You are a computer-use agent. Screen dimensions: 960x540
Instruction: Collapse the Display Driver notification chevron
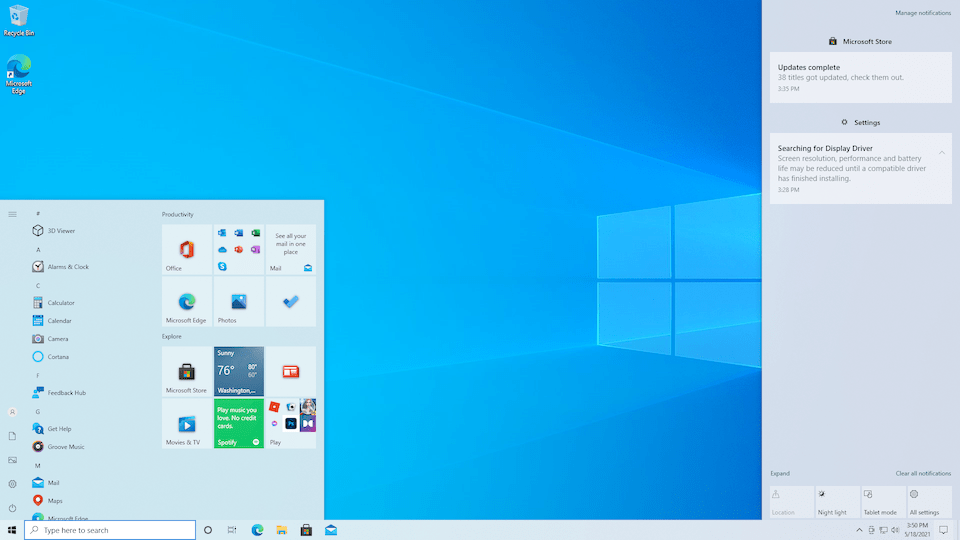point(942,152)
